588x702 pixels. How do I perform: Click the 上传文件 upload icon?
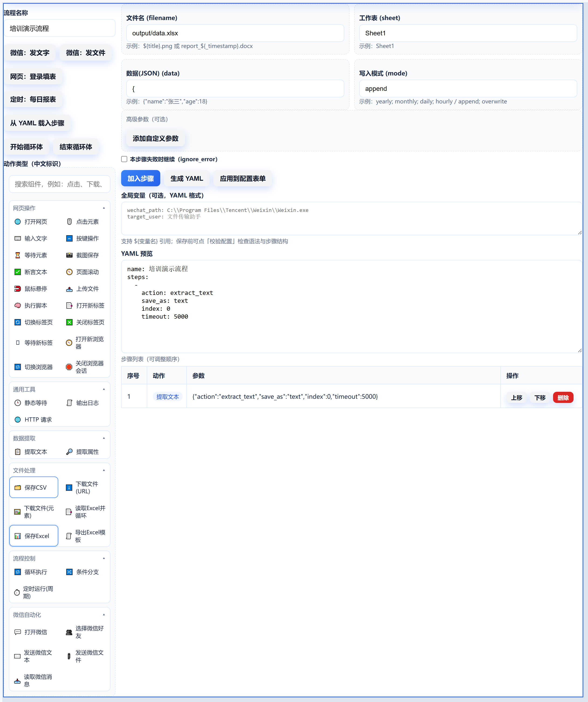tap(69, 289)
